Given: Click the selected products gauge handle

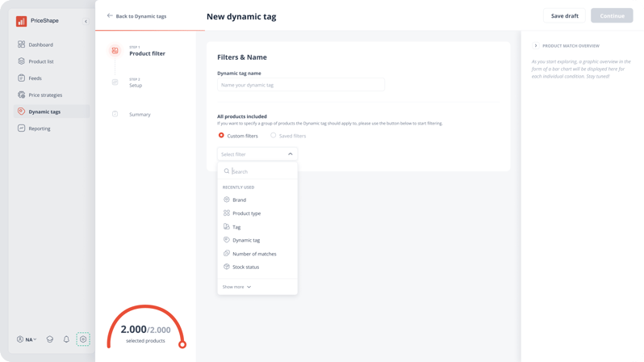Looking at the screenshot, I should coord(182,344).
